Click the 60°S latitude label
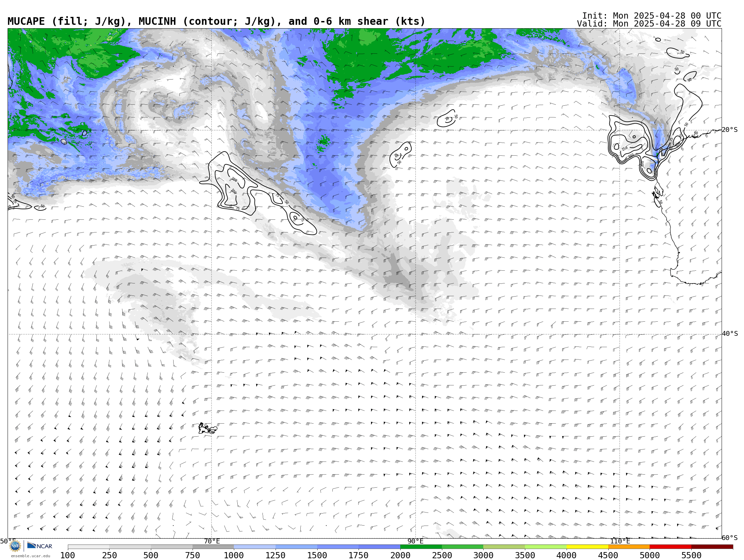This screenshot has height=560, width=744. (730, 538)
